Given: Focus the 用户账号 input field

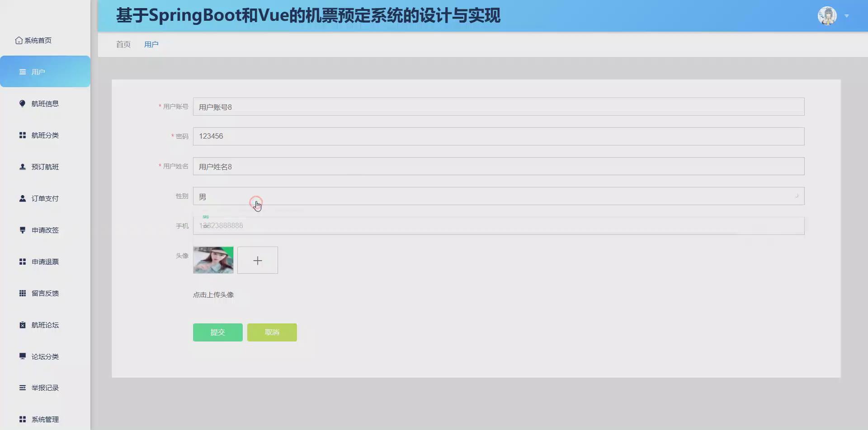Looking at the screenshot, I should pyautogui.click(x=499, y=107).
